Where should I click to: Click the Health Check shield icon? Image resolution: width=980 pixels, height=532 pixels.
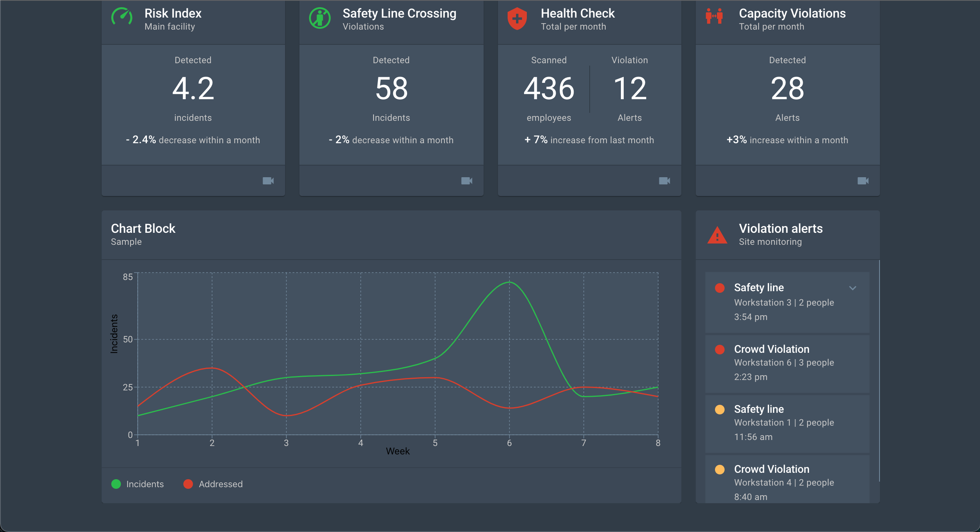point(517,18)
